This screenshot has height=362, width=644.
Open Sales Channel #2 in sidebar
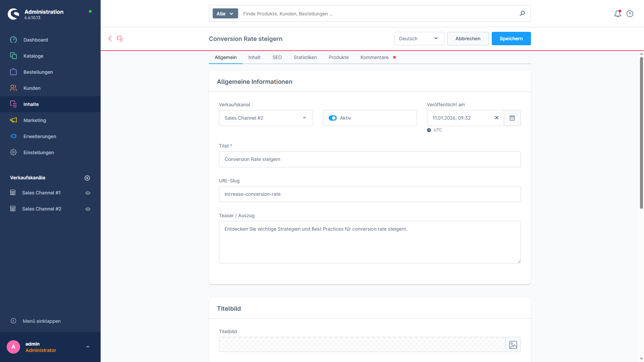(x=42, y=209)
